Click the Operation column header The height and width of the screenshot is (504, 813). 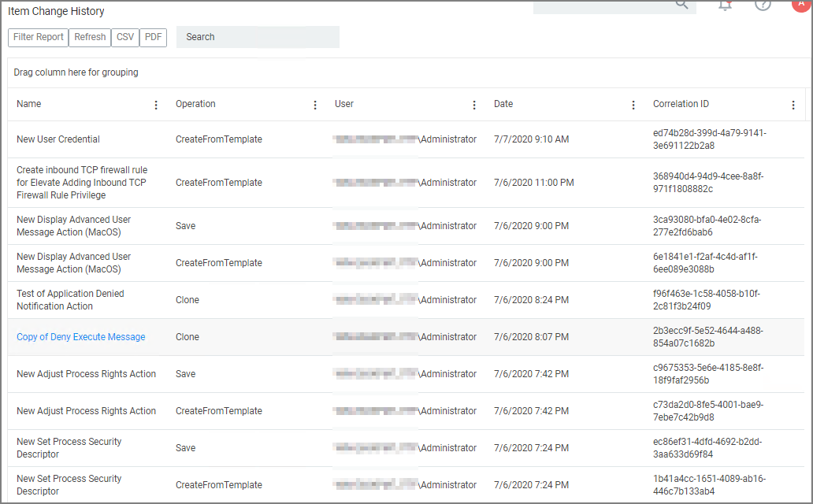tap(195, 104)
